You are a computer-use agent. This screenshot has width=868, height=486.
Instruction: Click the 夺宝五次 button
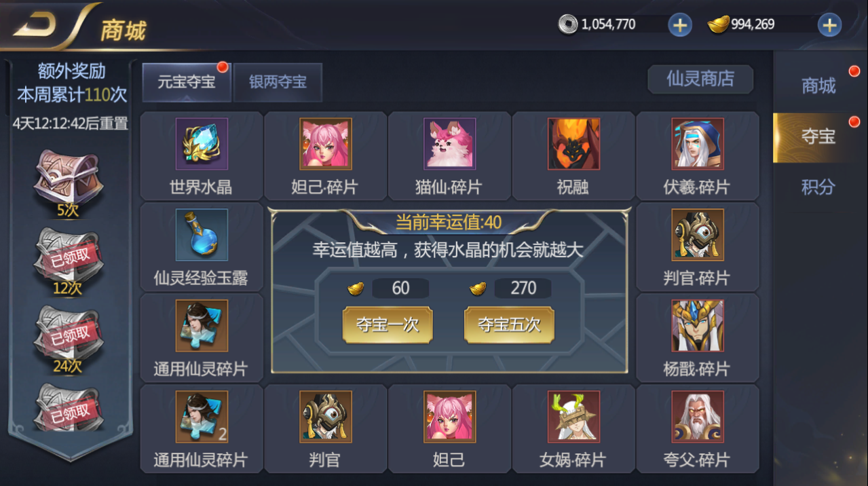(509, 324)
